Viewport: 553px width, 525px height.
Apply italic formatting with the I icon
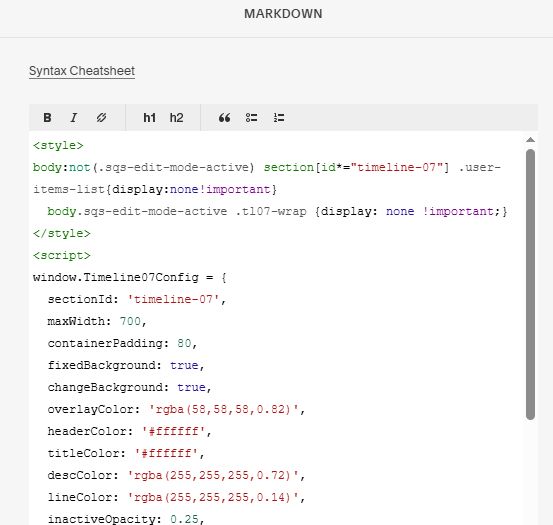tap(74, 118)
